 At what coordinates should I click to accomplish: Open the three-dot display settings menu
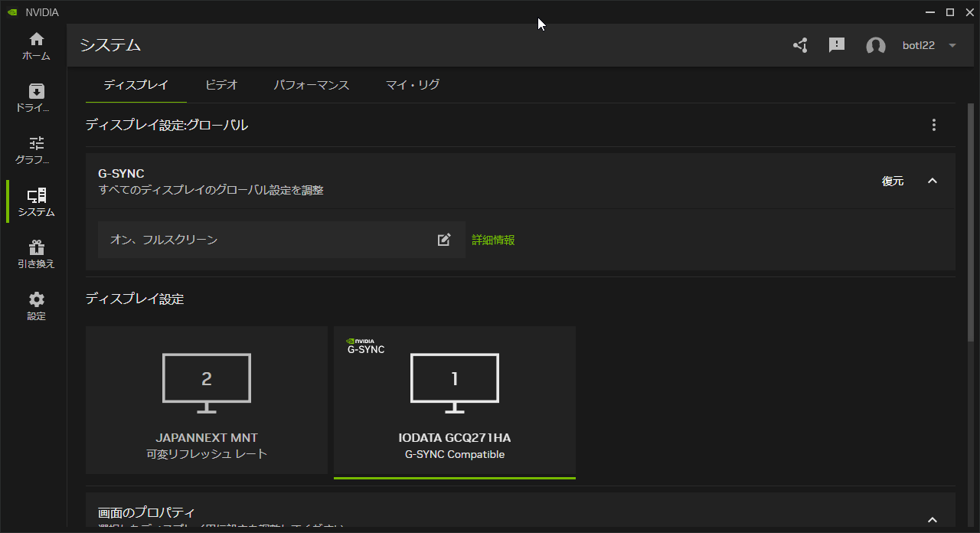tap(933, 125)
